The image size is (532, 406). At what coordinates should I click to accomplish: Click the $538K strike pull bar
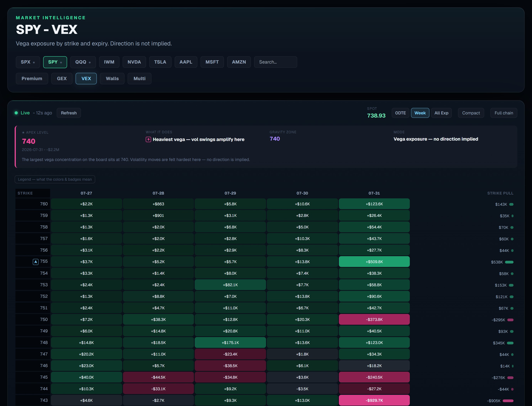(509, 262)
